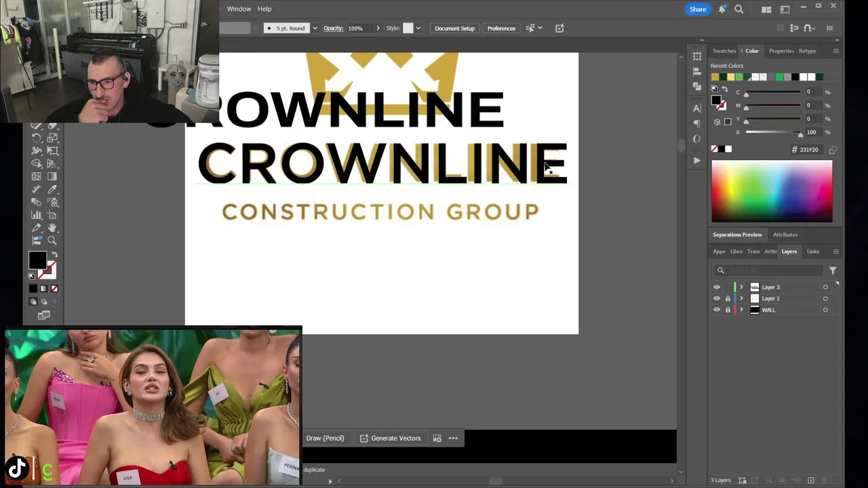Open the Paragraph panel icon
Screen dimensions: 868x488
click(x=696, y=123)
